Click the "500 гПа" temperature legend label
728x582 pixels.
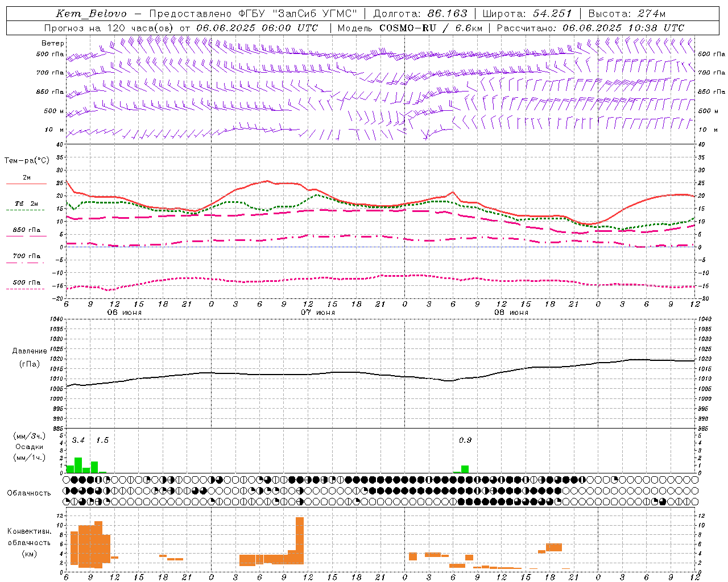tap(26, 282)
